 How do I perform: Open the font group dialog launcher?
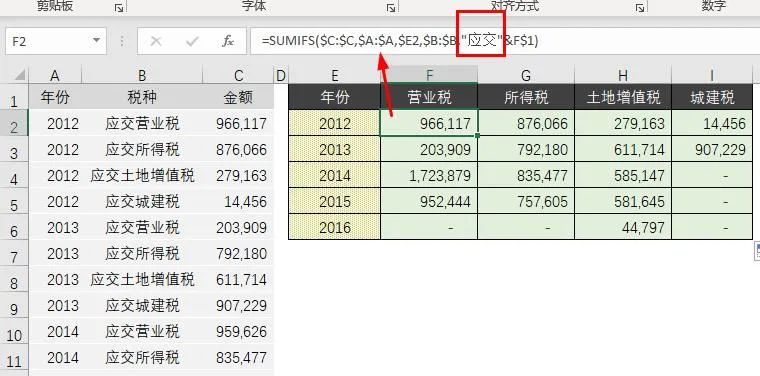[391, 8]
